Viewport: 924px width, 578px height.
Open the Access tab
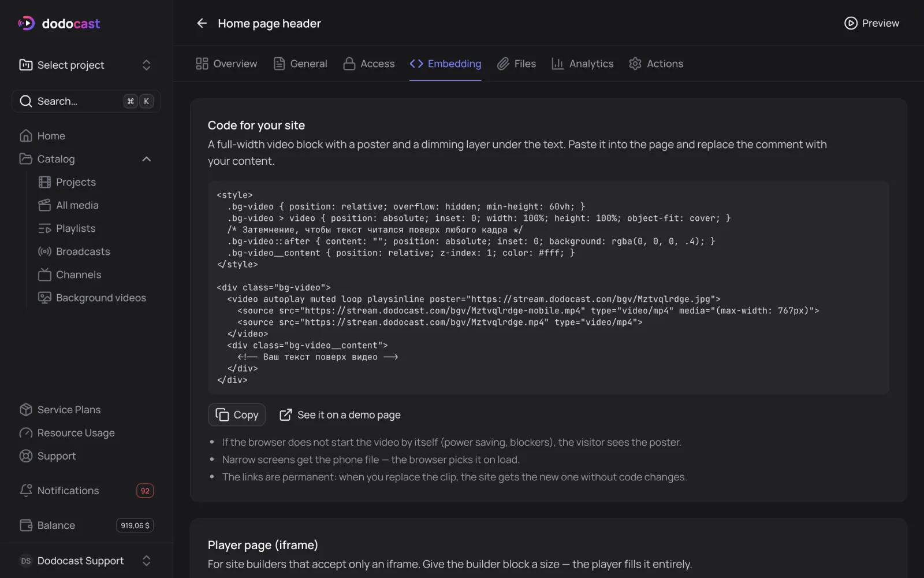coord(369,64)
